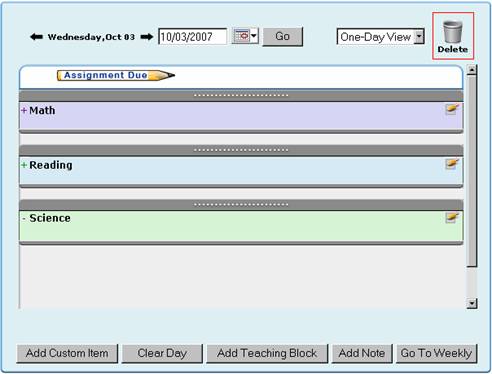Click the dotted drag handle above Math

241,96
